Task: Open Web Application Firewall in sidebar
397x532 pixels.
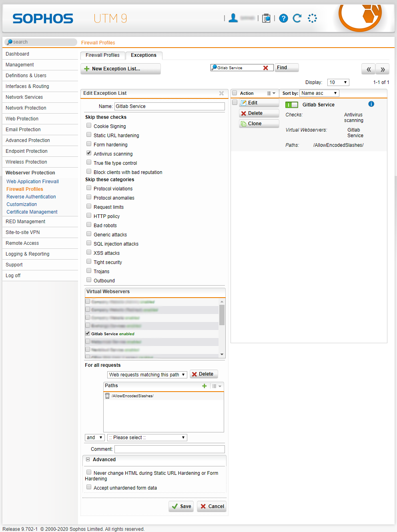Action: click(x=32, y=182)
